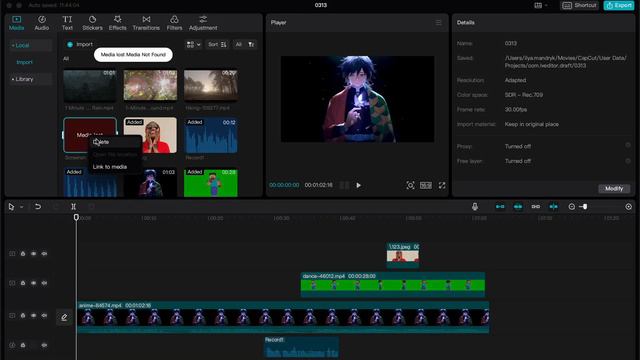Open the Filters tab

[174, 23]
